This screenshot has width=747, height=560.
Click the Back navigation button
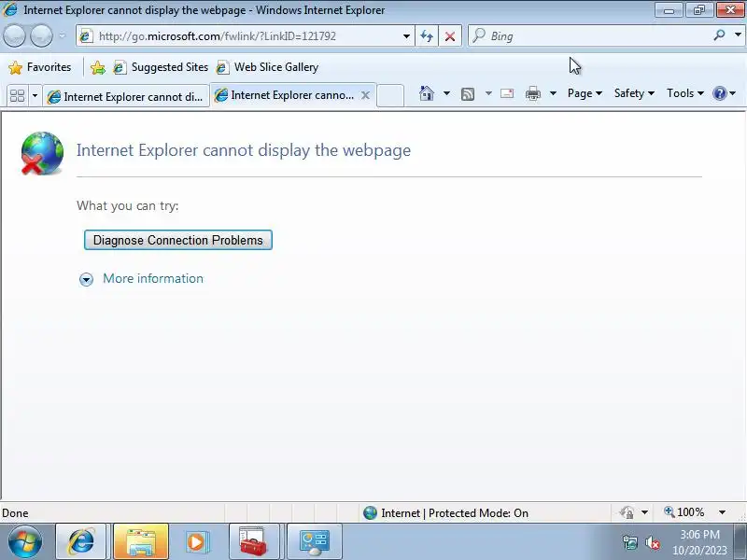click(14, 35)
